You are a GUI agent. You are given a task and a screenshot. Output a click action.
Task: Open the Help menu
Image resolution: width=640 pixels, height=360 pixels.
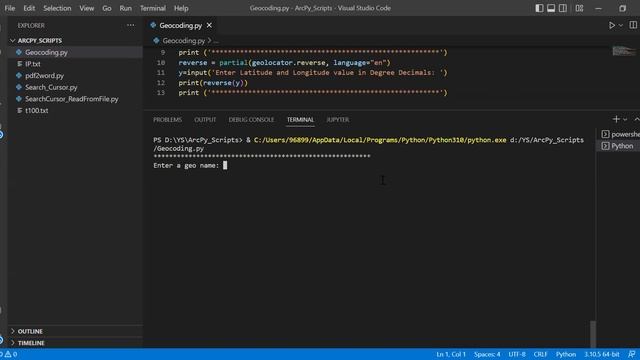[x=181, y=8]
